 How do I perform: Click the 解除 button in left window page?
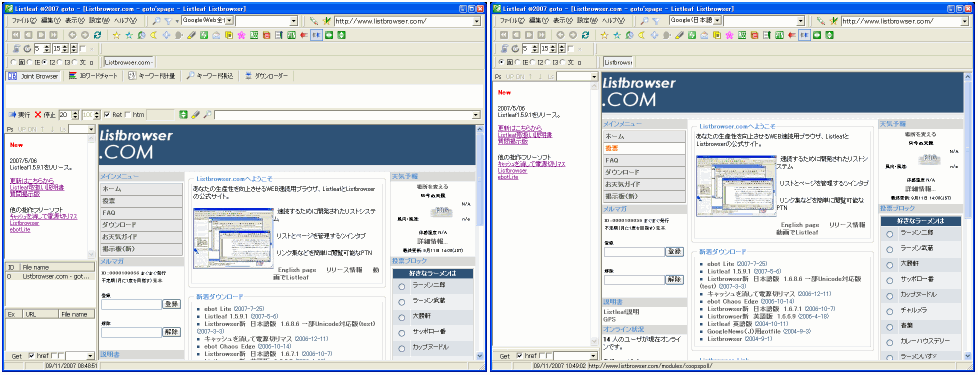tap(172, 333)
